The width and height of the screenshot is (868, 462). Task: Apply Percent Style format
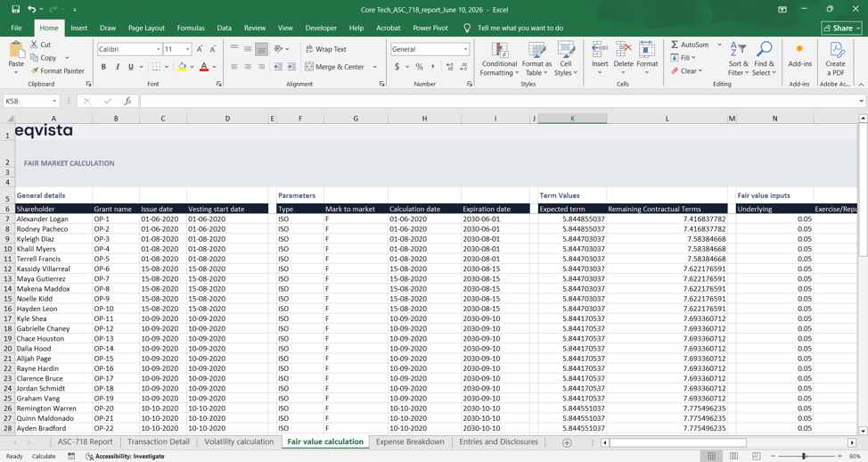419,67
